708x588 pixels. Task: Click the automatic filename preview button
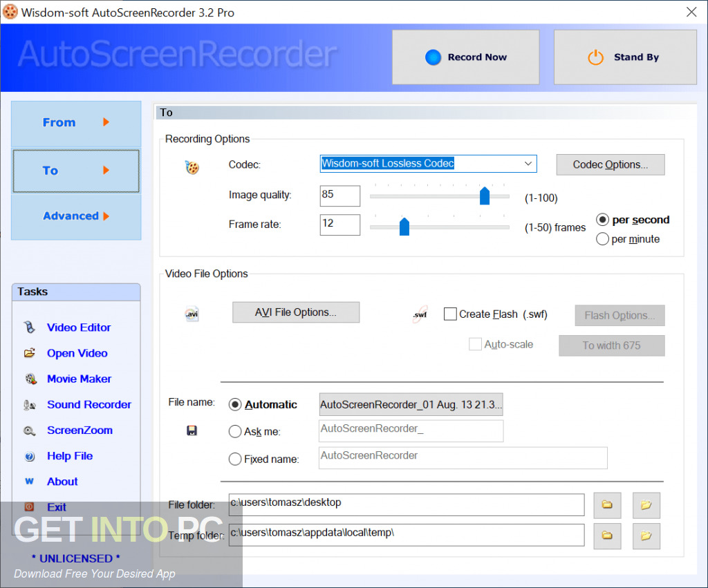click(x=411, y=404)
